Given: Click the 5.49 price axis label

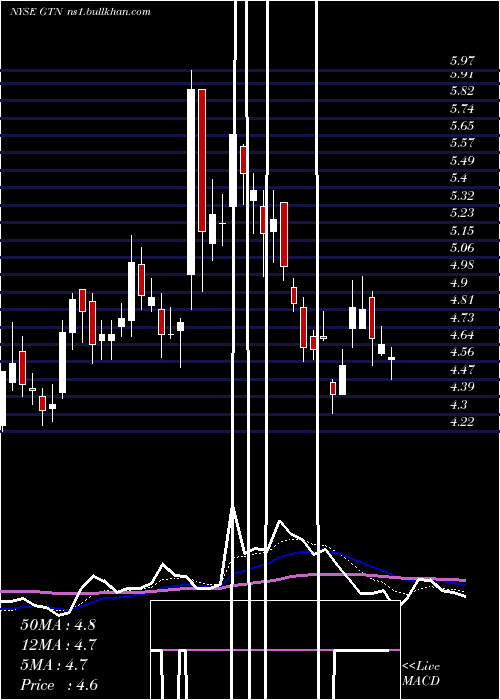Looking at the screenshot, I should point(462,161).
